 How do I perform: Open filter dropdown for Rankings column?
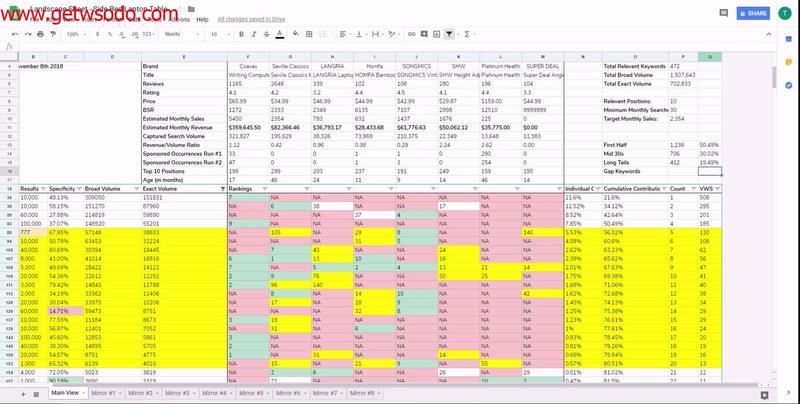(264, 189)
